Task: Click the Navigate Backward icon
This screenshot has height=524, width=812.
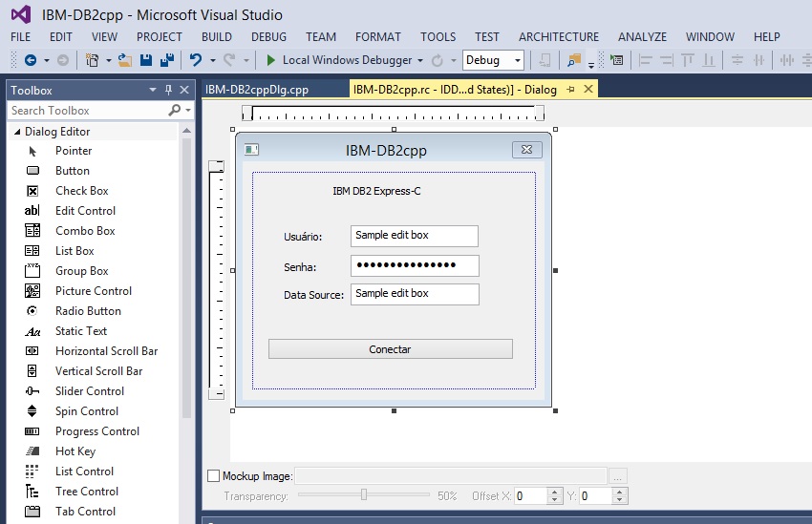Action: pyautogui.click(x=30, y=60)
